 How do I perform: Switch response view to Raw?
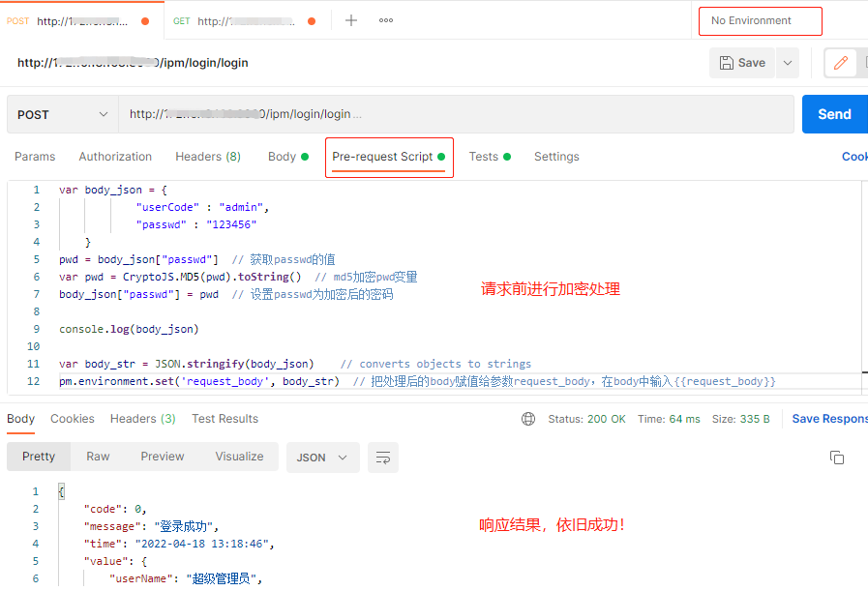point(98,457)
